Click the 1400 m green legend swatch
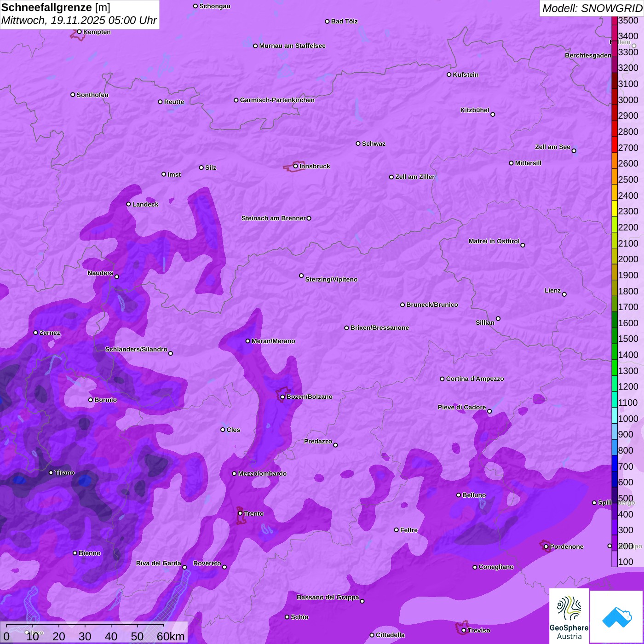 [615, 352]
